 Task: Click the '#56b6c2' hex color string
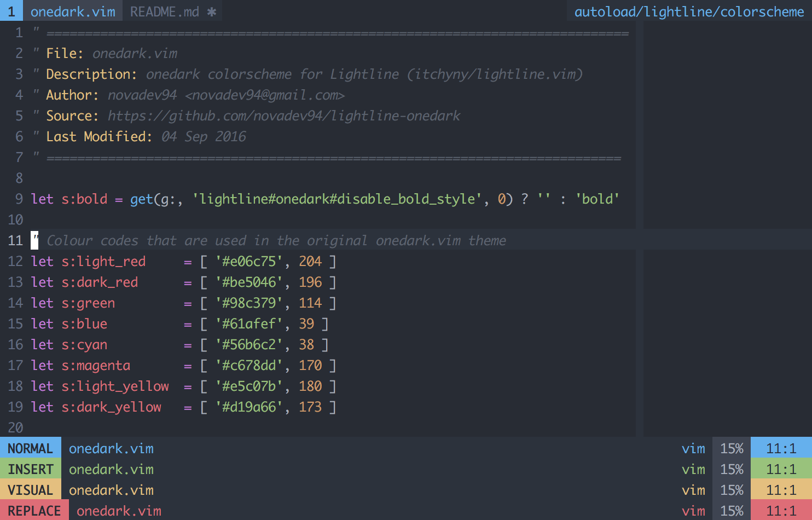coord(250,344)
